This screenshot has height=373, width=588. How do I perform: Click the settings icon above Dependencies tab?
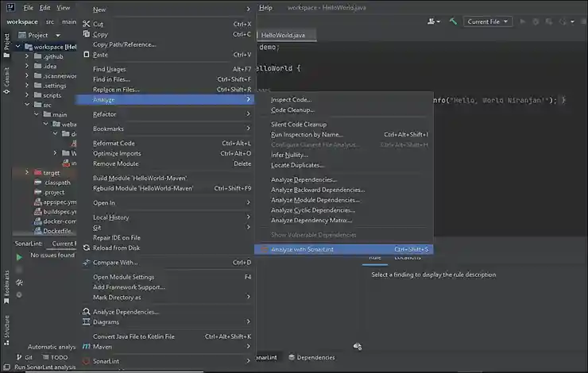click(358, 346)
